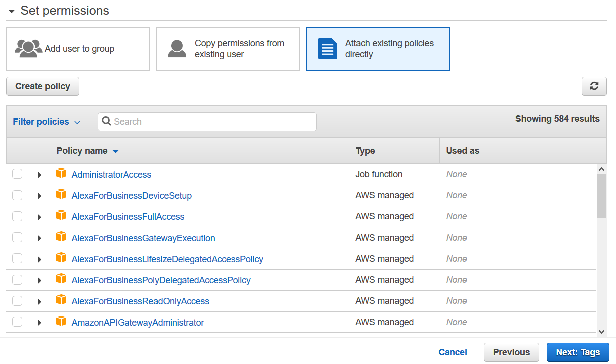
Task: Click the orange box icon beside AdministratorAccess
Action: click(x=61, y=174)
